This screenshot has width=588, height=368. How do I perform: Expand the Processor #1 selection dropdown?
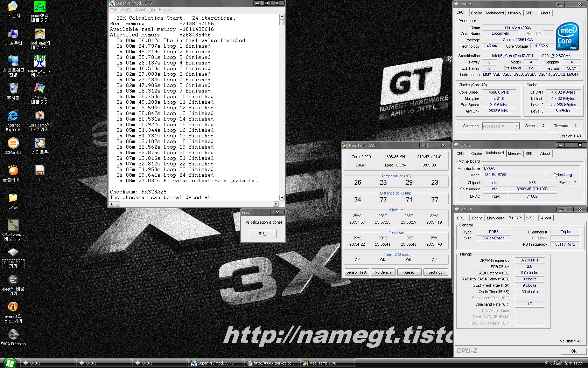pyautogui.click(x=517, y=126)
